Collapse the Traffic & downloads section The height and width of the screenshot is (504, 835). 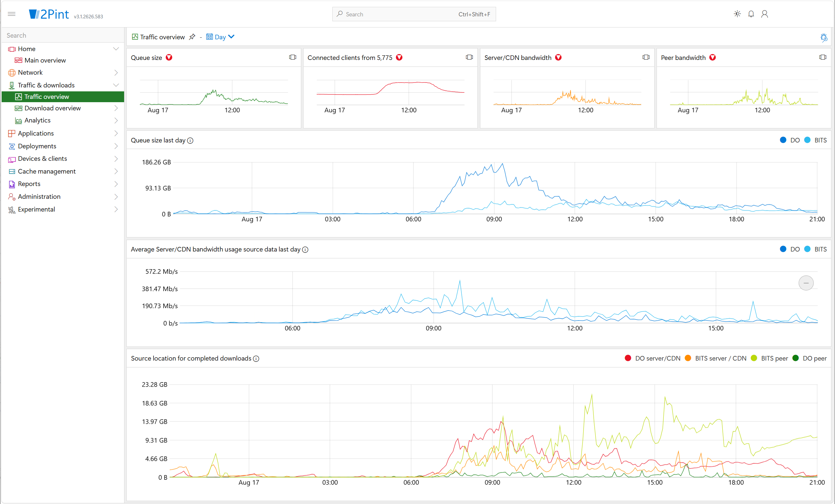(x=116, y=85)
